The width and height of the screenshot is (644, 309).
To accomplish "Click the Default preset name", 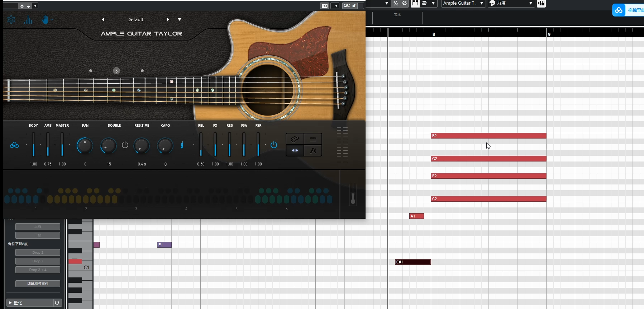I will [x=135, y=19].
